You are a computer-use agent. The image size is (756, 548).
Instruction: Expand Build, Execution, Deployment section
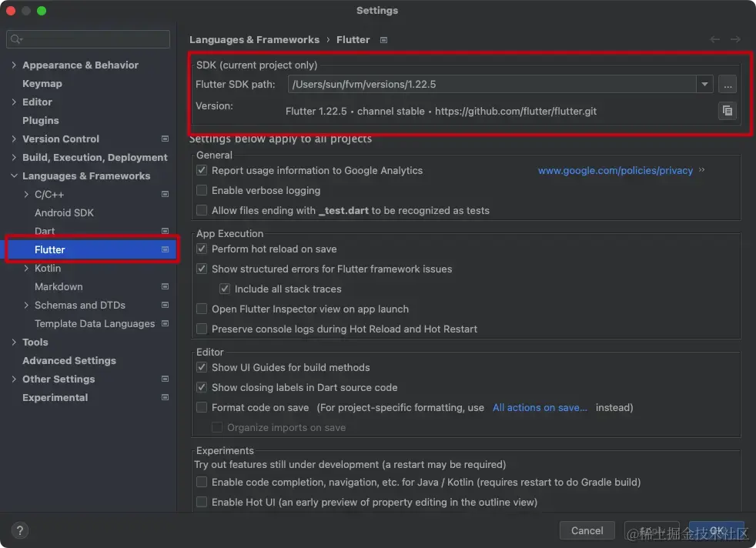tap(14, 157)
